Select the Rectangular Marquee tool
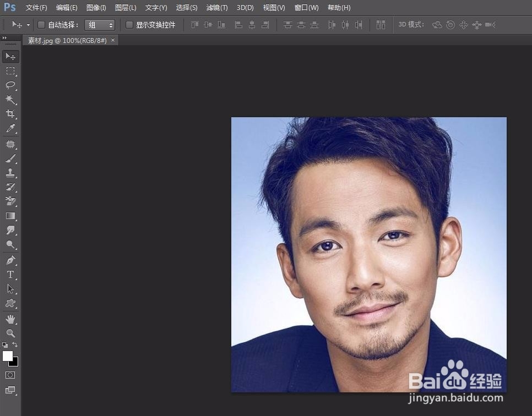 (x=10, y=71)
